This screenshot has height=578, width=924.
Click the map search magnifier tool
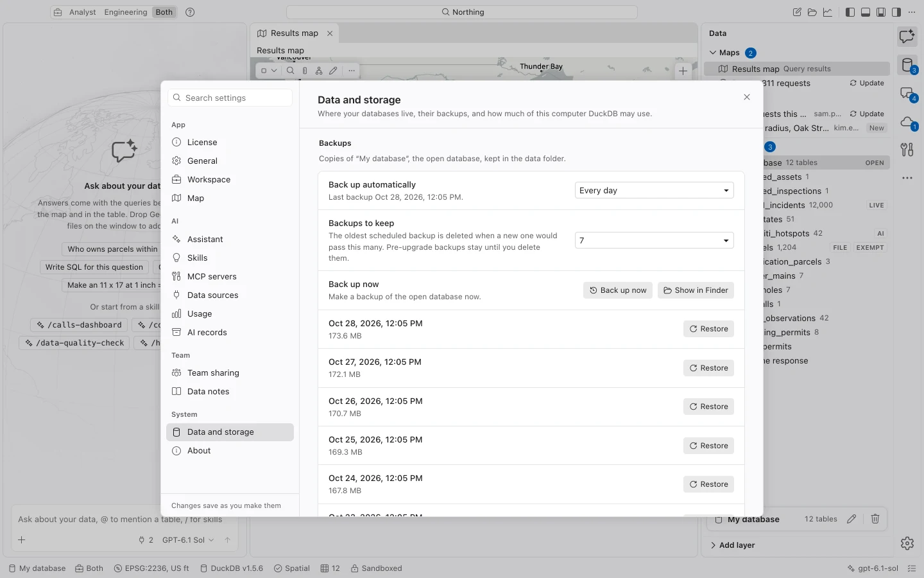291,71
